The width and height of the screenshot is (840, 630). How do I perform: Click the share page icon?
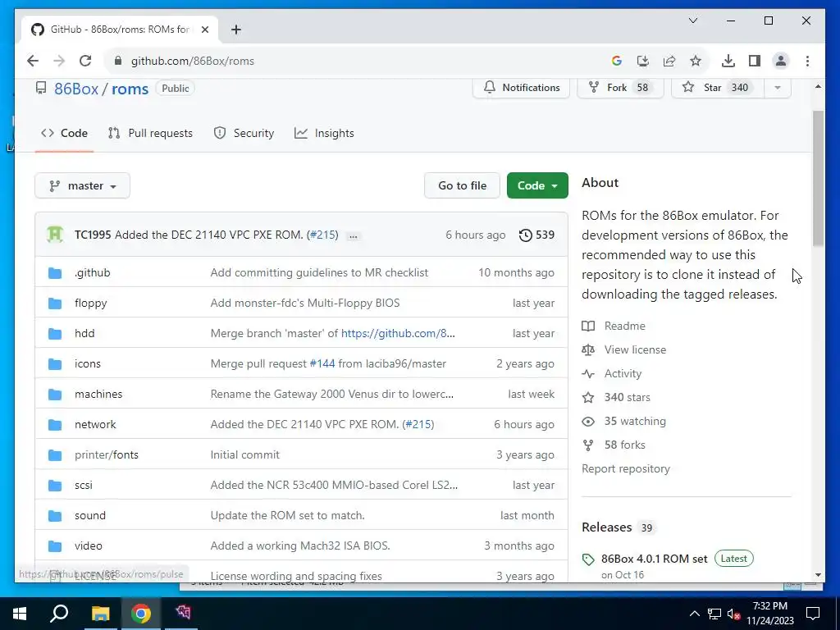(x=669, y=61)
